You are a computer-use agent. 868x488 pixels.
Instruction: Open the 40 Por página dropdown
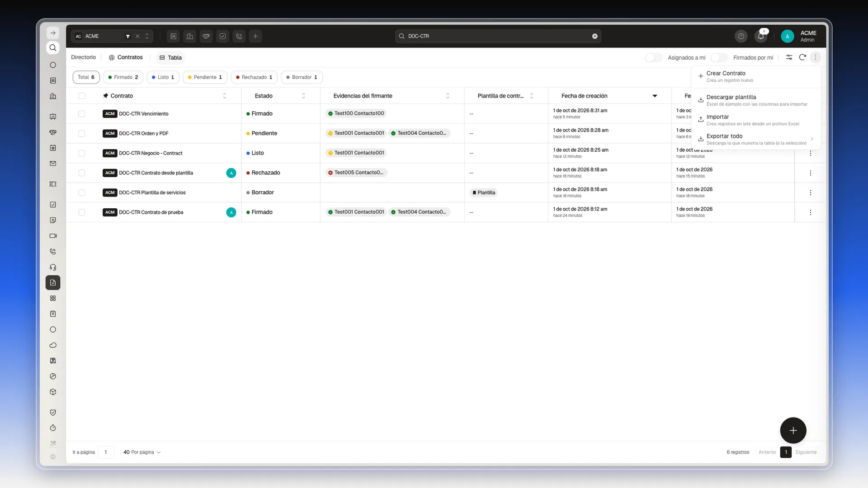pyautogui.click(x=142, y=452)
